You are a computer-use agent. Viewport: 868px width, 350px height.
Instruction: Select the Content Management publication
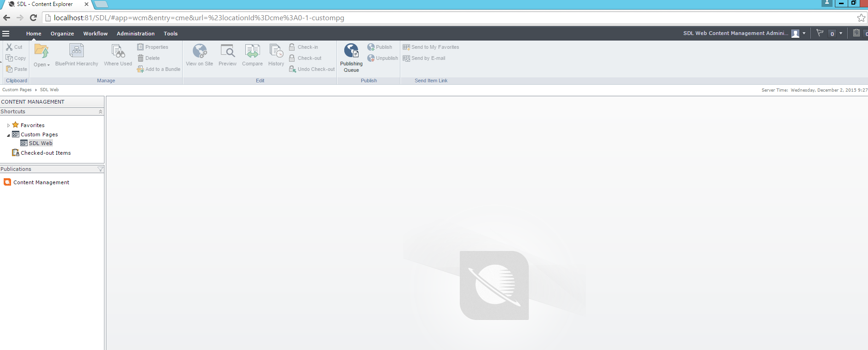click(x=41, y=182)
